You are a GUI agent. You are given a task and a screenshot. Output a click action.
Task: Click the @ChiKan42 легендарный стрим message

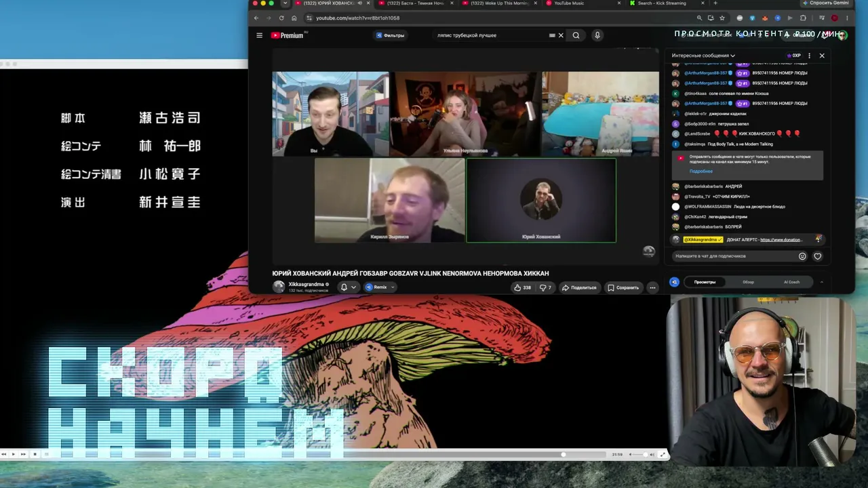tap(710, 217)
